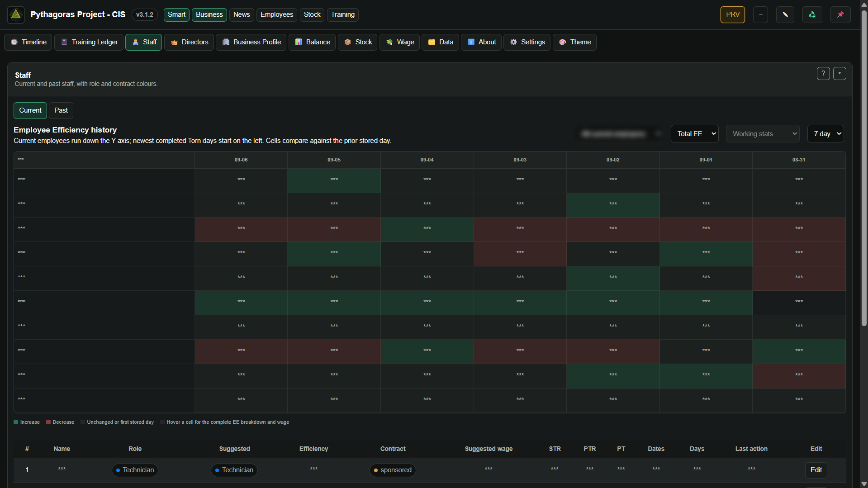The width and height of the screenshot is (868, 488).
Task: Click the Pythagoras triangle logo icon
Action: coord(16,14)
